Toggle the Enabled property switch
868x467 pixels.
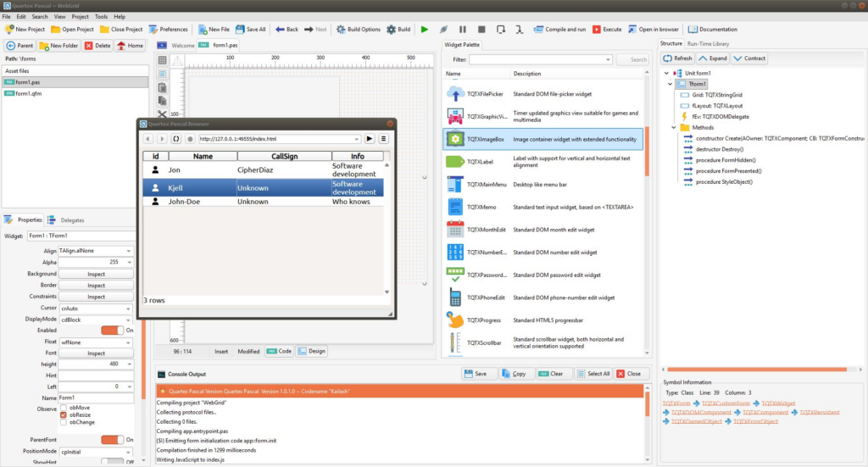pos(112,331)
